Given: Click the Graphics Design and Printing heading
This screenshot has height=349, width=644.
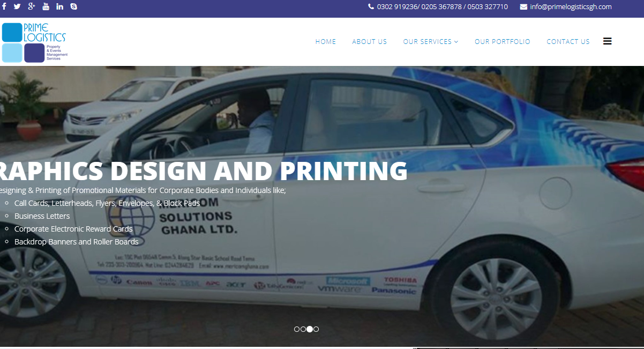Looking at the screenshot, I should pos(203,170).
